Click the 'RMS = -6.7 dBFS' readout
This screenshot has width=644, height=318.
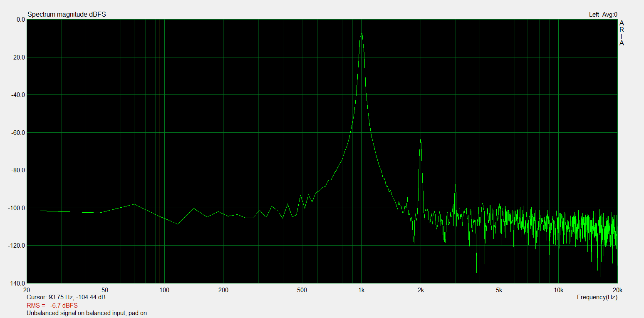click(52, 306)
